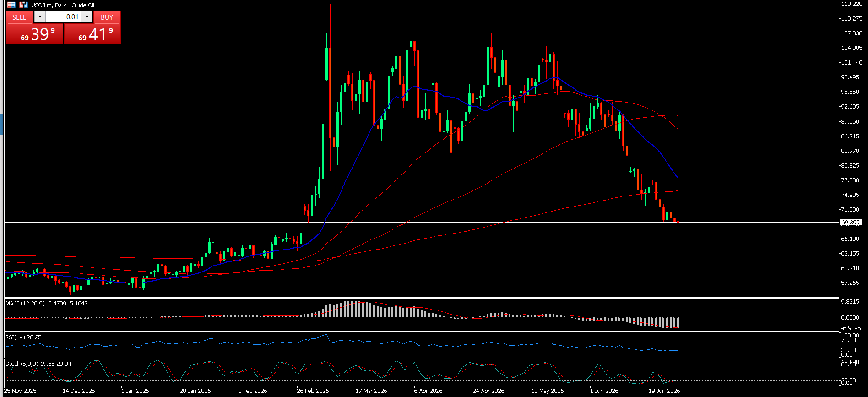Click the 8 Feb 2026 date label
The image size is (868, 397).
253,391
